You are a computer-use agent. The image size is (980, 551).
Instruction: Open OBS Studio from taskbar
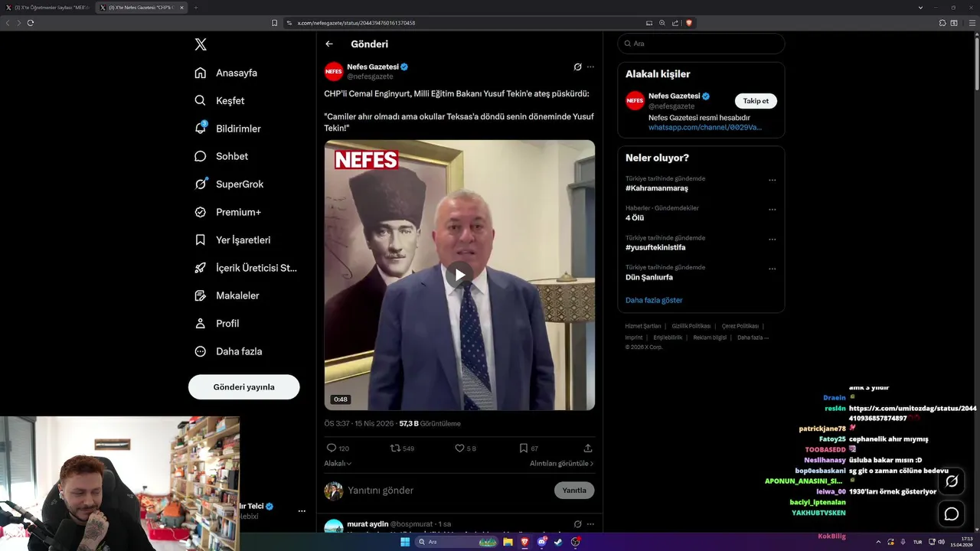[x=576, y=542]
